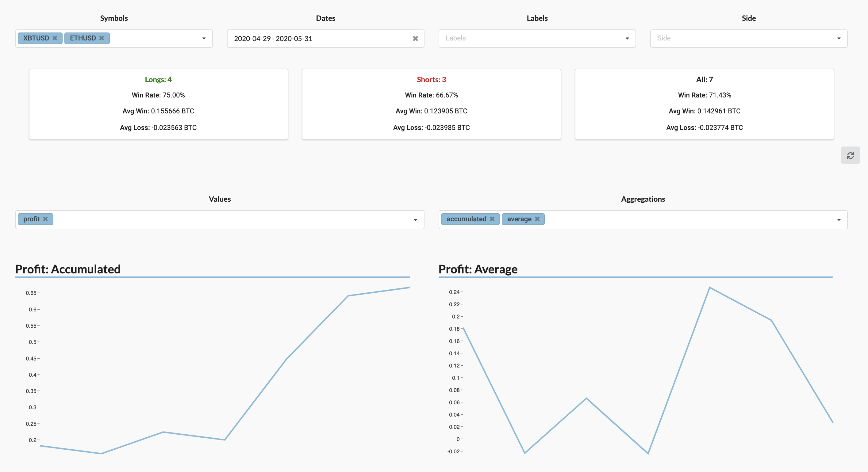Click the refresh icon button
The height and width of the screenshot is (472, 868).
tap(850, 155)
